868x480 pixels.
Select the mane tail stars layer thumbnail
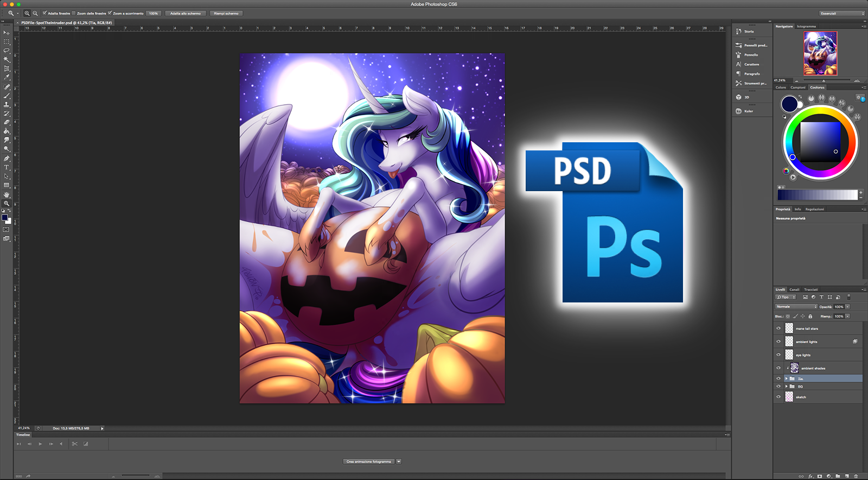[789, 329]
